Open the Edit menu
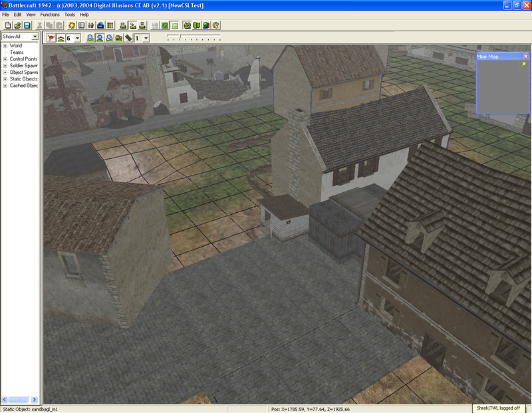The width and height of the screenshot is (532, 413). click(17, 15)
